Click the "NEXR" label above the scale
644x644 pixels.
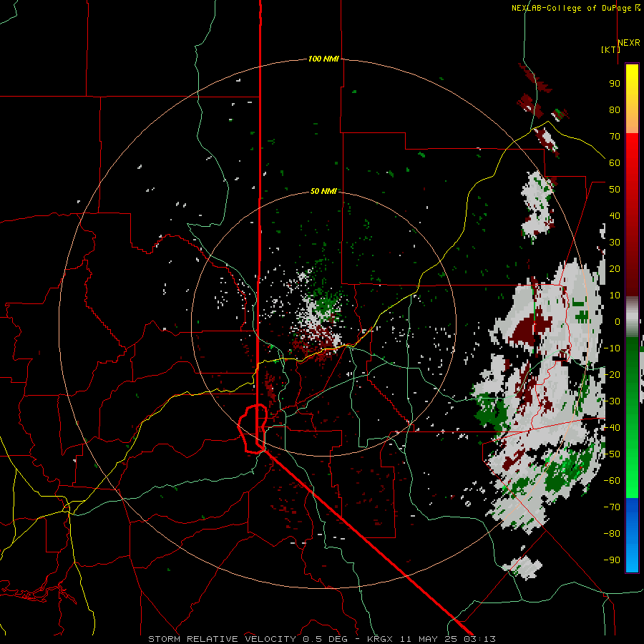pos(629,43)
